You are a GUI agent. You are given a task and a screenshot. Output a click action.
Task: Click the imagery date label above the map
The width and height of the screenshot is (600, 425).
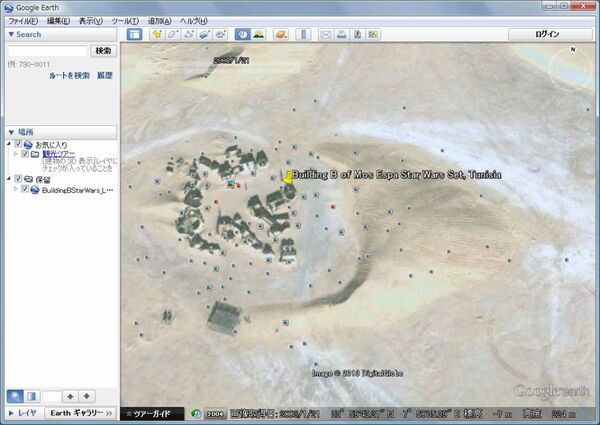coord(232,60)
